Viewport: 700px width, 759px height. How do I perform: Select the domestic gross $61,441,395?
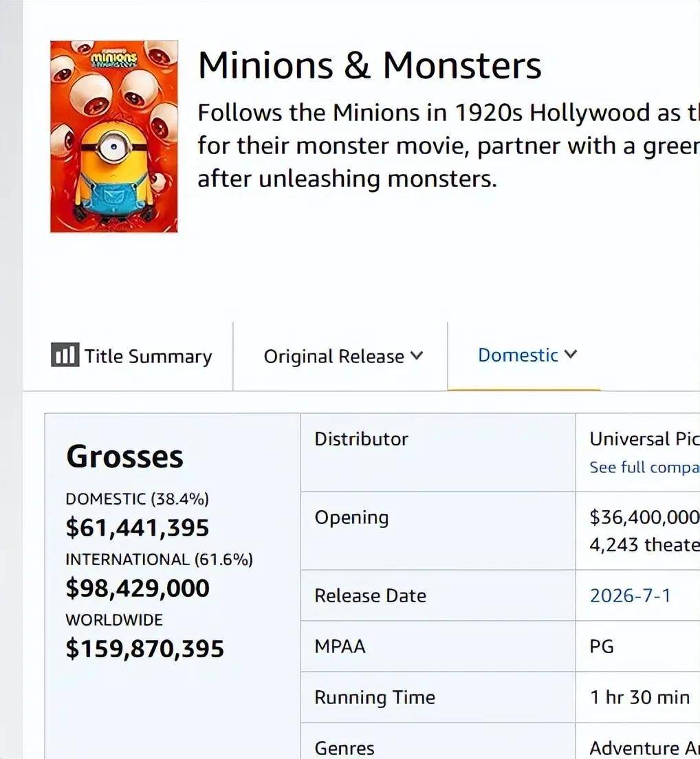(138, 527)
